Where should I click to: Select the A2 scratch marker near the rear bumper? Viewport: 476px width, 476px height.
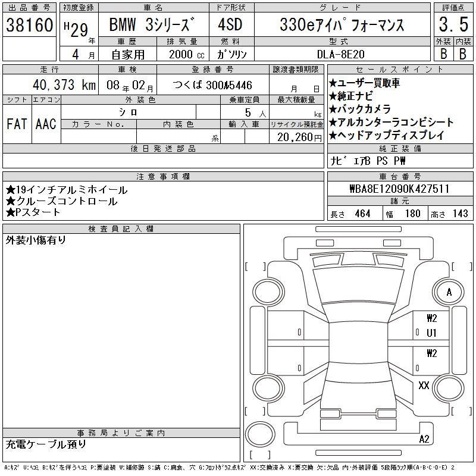[424, 439]
